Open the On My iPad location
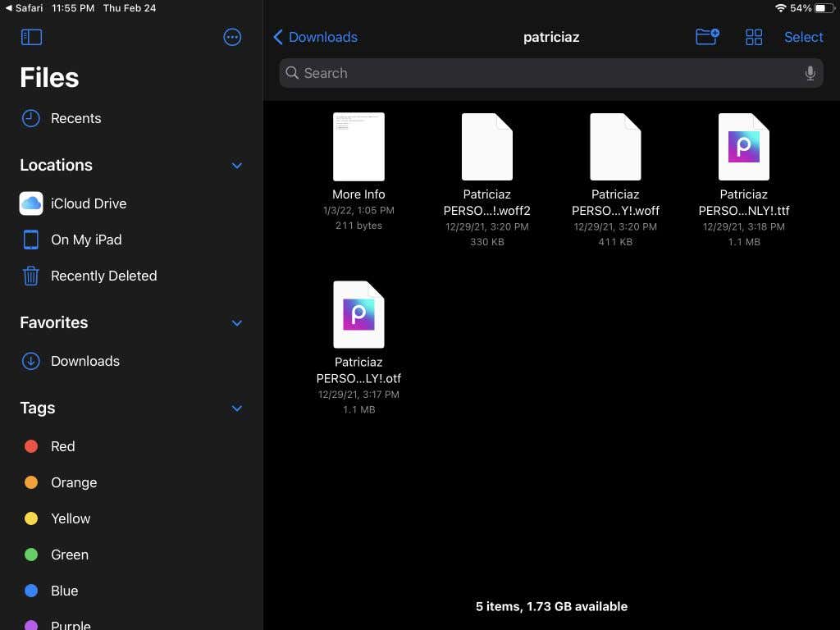840x630 pixels. coord(86,240)
